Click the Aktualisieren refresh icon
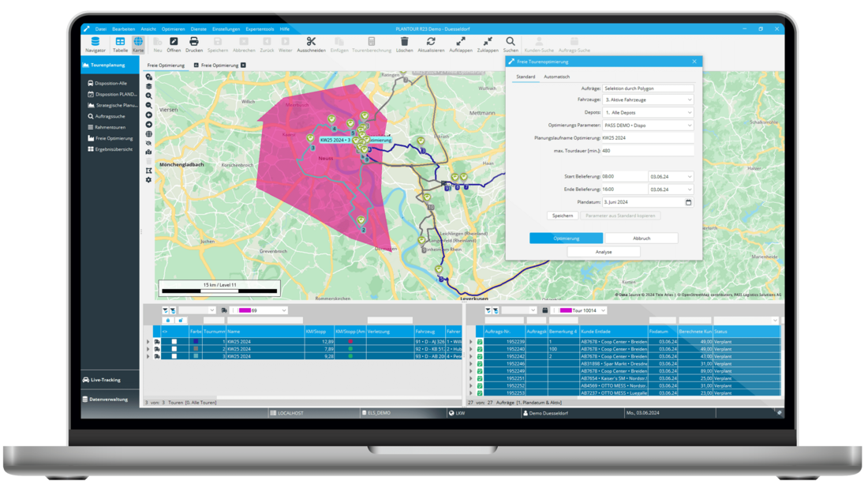The height and width of the screenshot is (488, 868). [x=430, y=41]
